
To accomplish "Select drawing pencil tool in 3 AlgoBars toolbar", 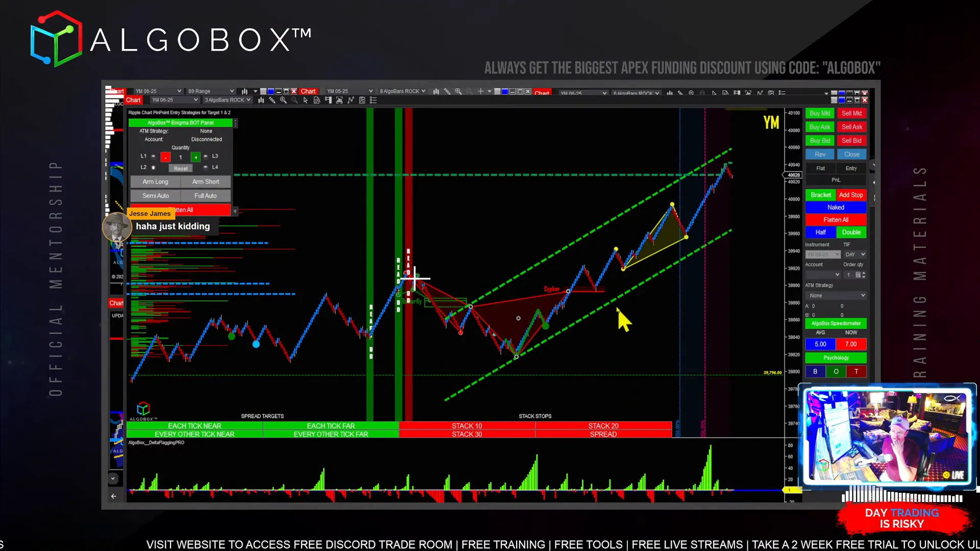I will tap(272, 100).
